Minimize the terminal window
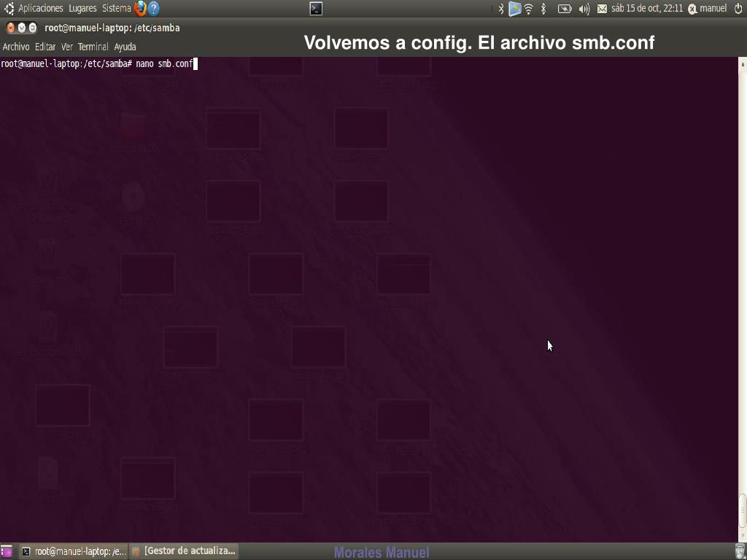Image resolution: width=747 pixels, height=560 pixels. 21,28
